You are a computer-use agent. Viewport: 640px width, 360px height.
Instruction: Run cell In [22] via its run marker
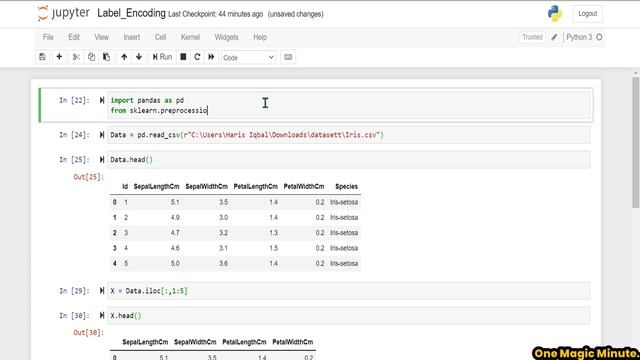tap(102, 100)
